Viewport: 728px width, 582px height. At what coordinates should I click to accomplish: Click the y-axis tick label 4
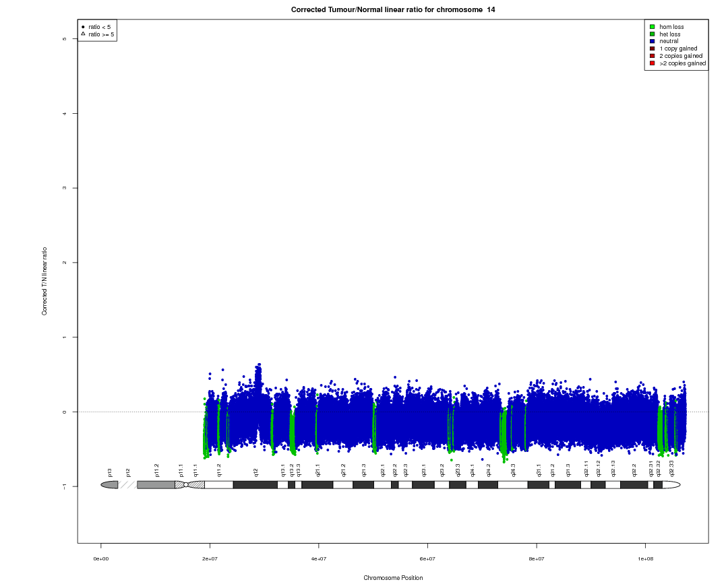(x=64, y=114)
